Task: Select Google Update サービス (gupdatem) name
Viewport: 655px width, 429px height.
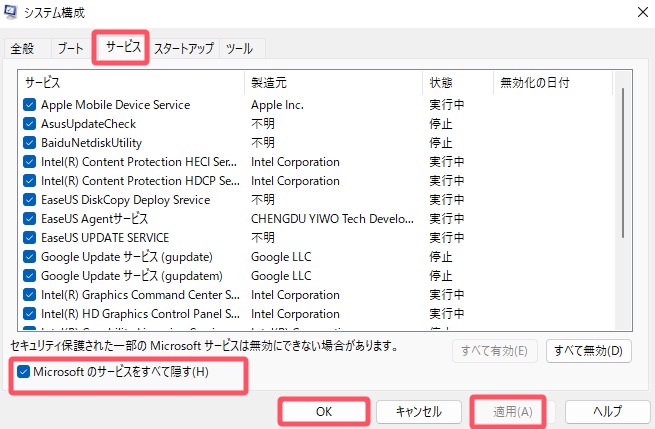Action: pyautogui.click(x=132, y=276)
